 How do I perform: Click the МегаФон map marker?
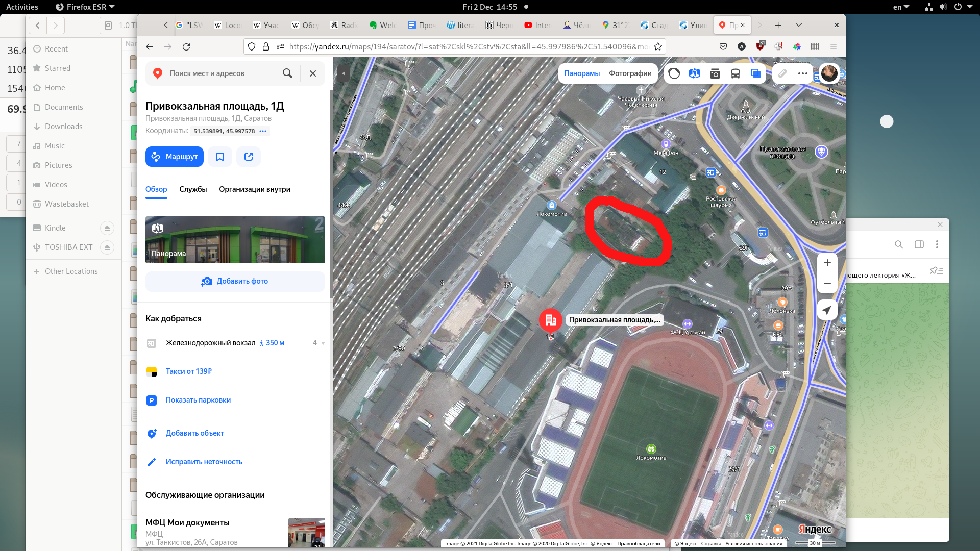(666, 144)
